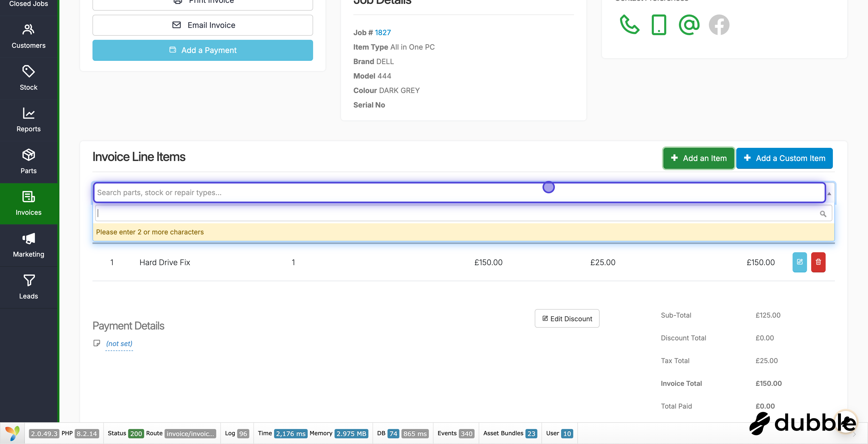
Task: Edit the Hard Drive Fix line item
Action: click(x=799, y=262)
